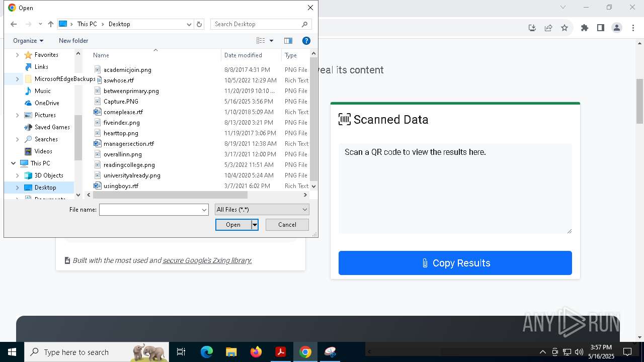
Task: Click the Scanned Data results text area
Action: tap(455, 189)
